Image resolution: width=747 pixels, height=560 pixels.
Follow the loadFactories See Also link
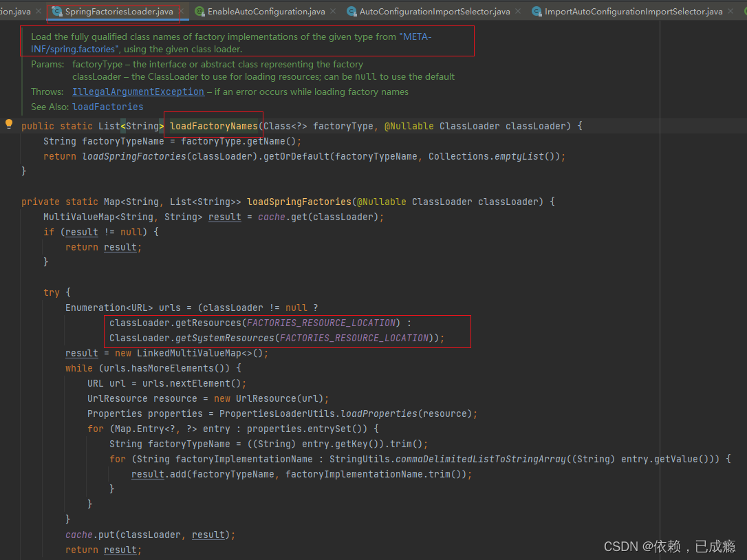[x=108, y=107]
